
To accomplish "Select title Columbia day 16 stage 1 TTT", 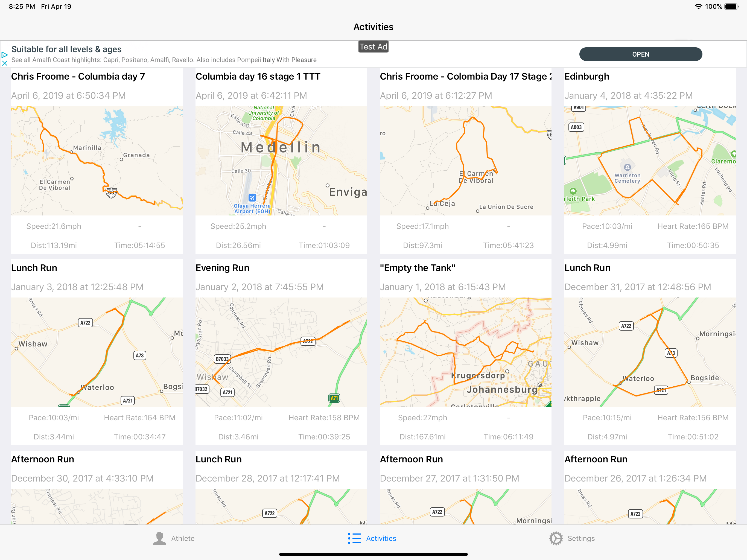I will click(x=258, y=77).
